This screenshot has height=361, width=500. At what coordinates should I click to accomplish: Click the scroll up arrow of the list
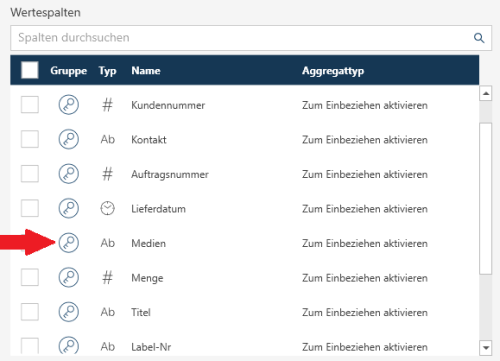click(486, 94)
